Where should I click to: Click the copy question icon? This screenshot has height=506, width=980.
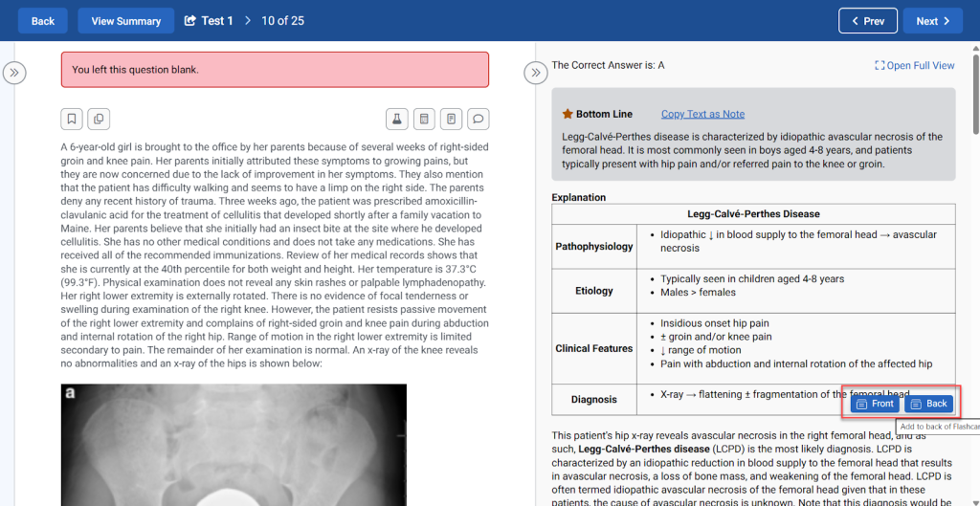[x=98, y=119]
